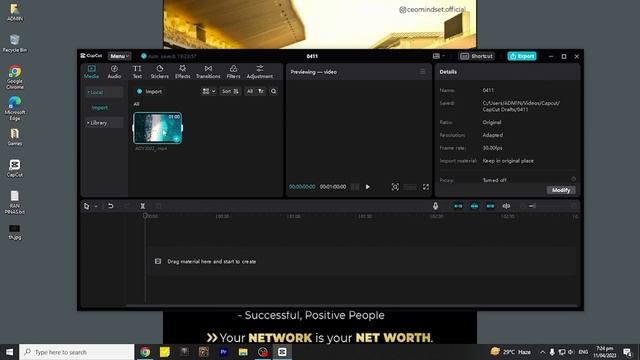Image resolution: width=640 pixels, height=360 pixels.
Task: Open the Adjustment tab
Action: (260, 71)
